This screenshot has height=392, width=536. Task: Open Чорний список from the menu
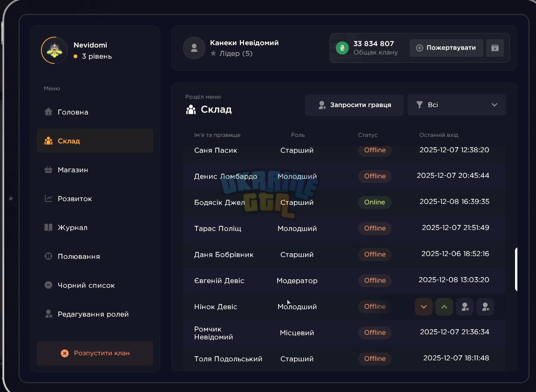95,285
